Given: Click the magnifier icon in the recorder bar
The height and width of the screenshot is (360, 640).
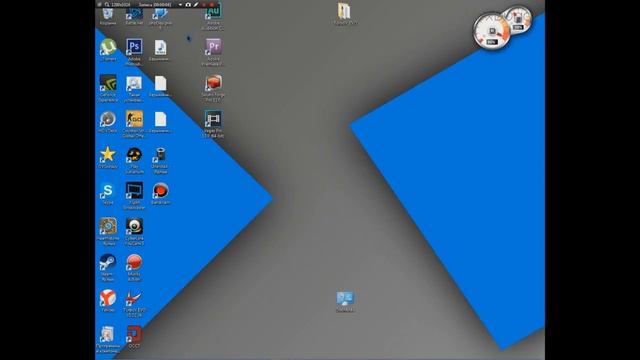Looking at the screenshot, I should point(107,4).
